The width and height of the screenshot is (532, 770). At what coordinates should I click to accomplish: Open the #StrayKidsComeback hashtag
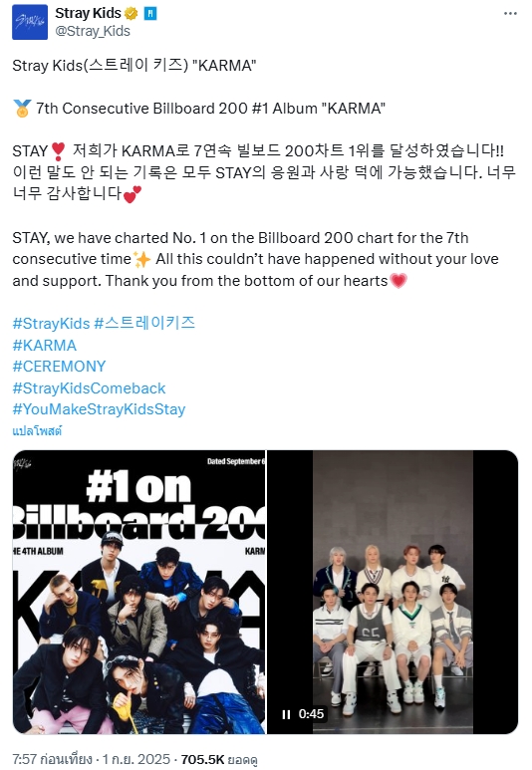point(89,388)
